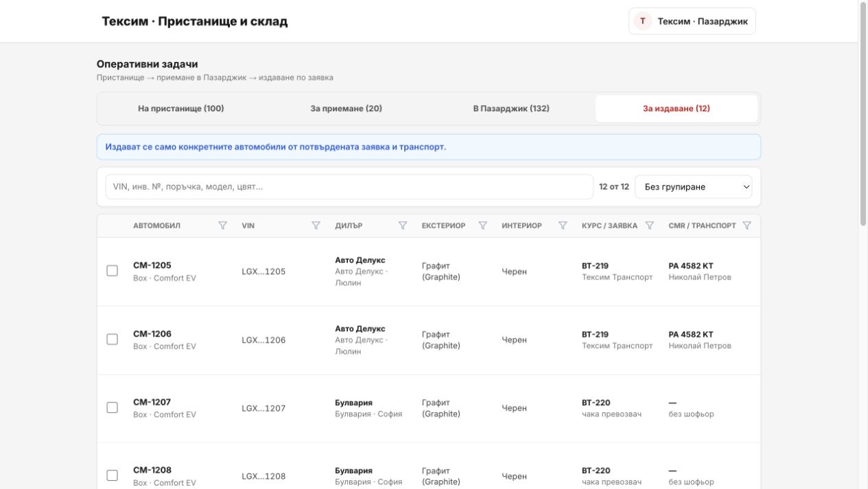The width and height of the screenshot is (868, 489).
Task: Click the CMR / ТРАНСПОРТ column header
Action: tap(702, 225)
